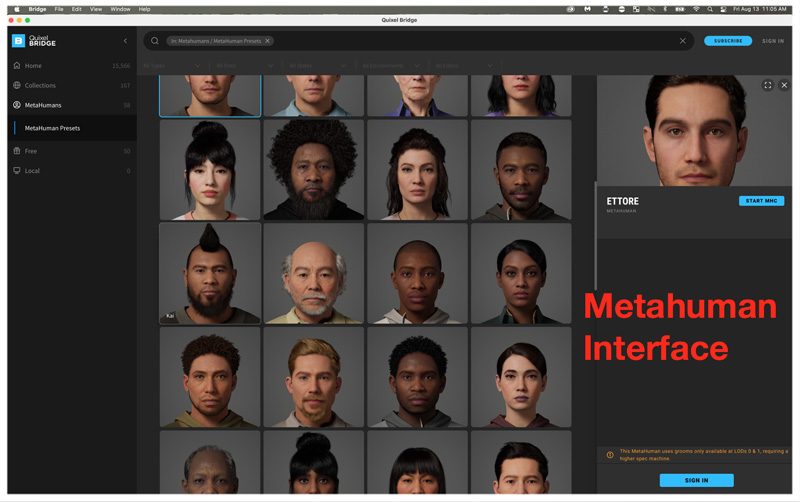Close the Ettore details panel
800x502 pixels.
pos(783,85)
